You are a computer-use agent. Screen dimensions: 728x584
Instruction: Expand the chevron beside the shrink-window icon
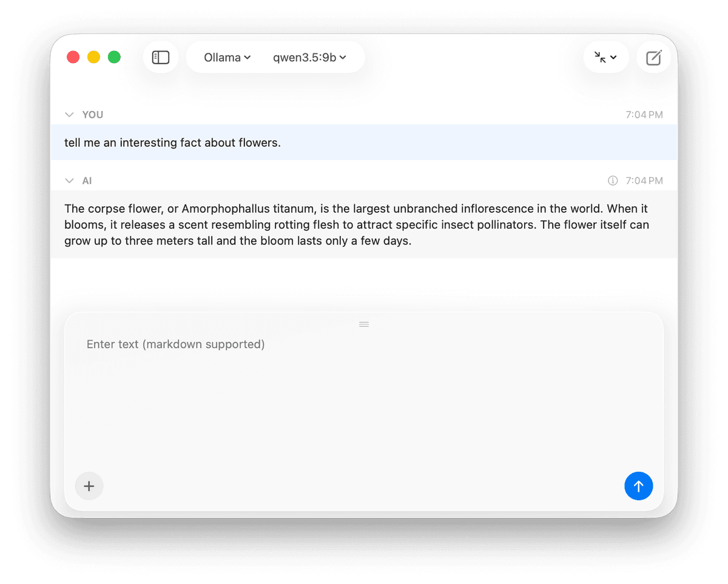[614, 56]
